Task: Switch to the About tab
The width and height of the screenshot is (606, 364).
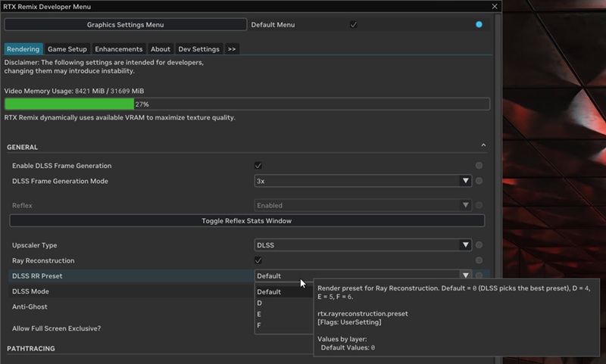Action: 161,49
